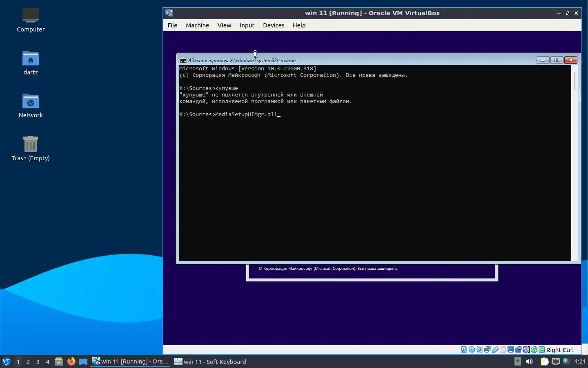Click the optical disc status icon
588x368 pixels.
coord(472,350)
